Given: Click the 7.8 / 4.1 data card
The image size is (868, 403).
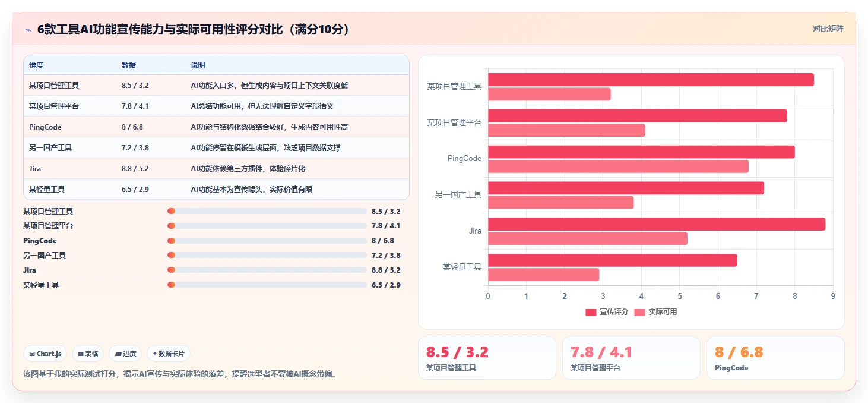Looking at the screenshot, I should pos(631,358).
